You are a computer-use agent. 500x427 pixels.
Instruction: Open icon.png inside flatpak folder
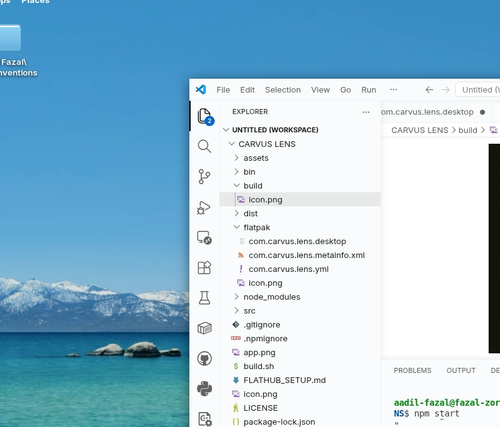300,283
